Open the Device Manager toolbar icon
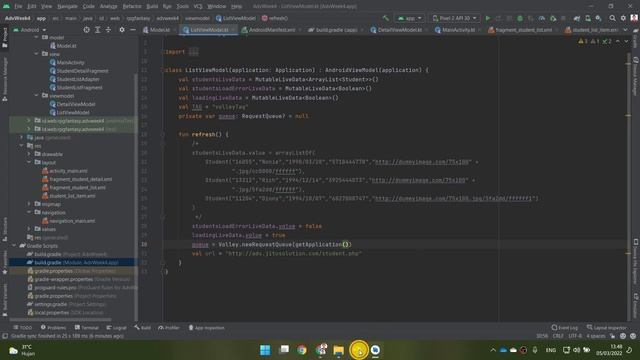Image resolution: width=640 pixels, height=360 pixels. 588,18
